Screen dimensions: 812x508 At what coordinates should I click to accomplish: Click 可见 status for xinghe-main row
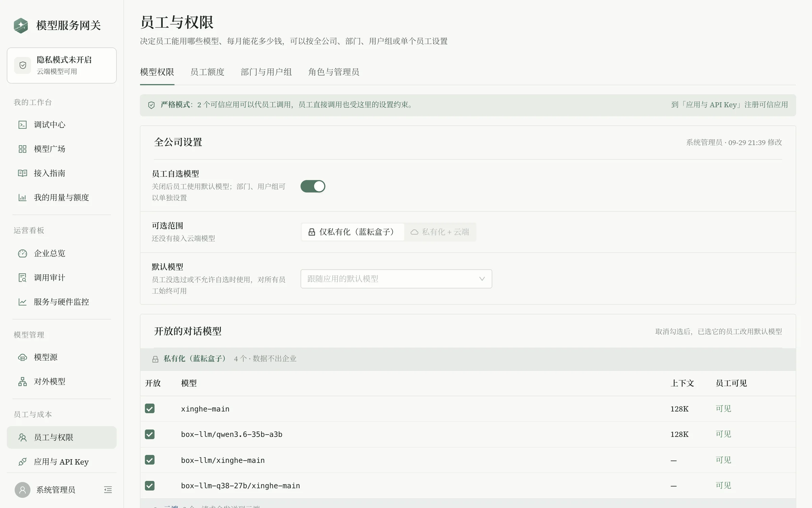(723, 408)
